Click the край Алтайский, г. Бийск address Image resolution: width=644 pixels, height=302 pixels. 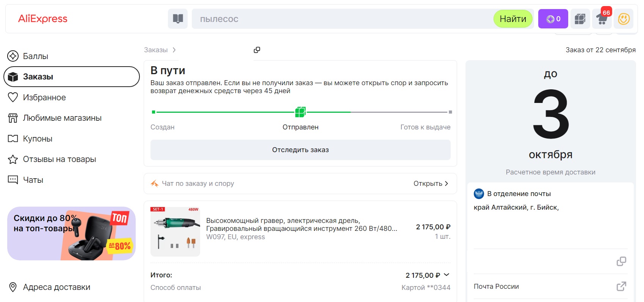click(x=516, y=207)
